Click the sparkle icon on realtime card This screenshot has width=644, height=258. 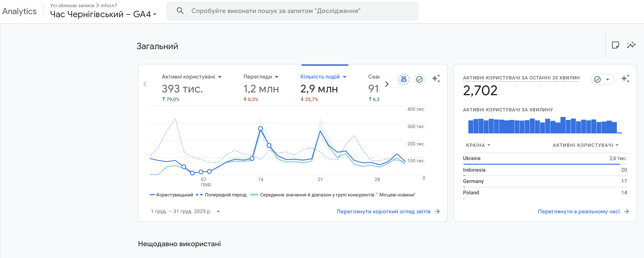625,79
